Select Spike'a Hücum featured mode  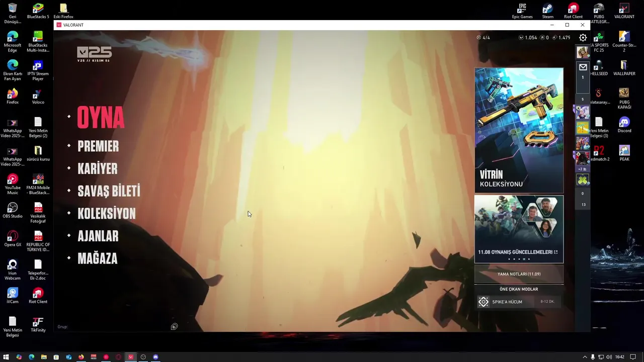519,302
